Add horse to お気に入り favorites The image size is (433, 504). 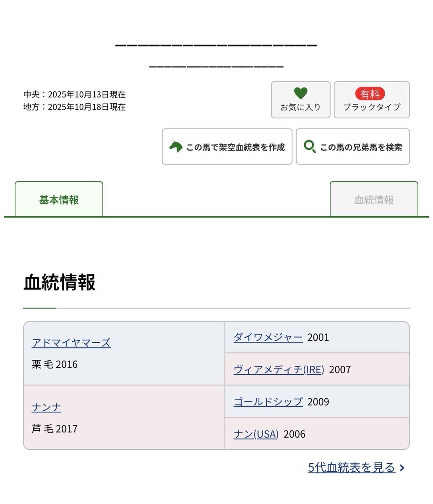point(300,100)
